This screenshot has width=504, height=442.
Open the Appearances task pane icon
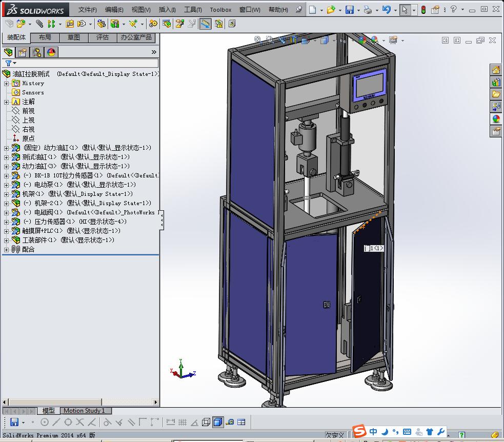(496, 119)
